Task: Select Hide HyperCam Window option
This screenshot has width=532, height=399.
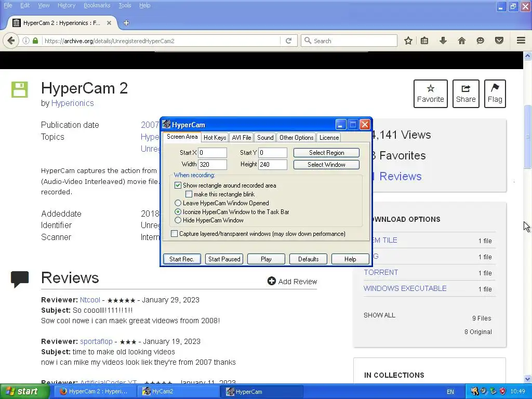Action: (178, 220)
